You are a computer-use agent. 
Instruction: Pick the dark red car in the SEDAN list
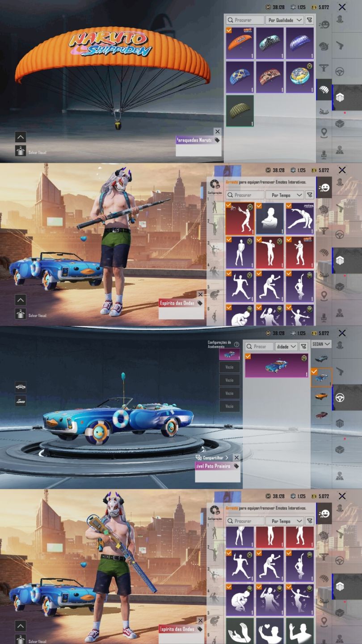coord(321,415)
